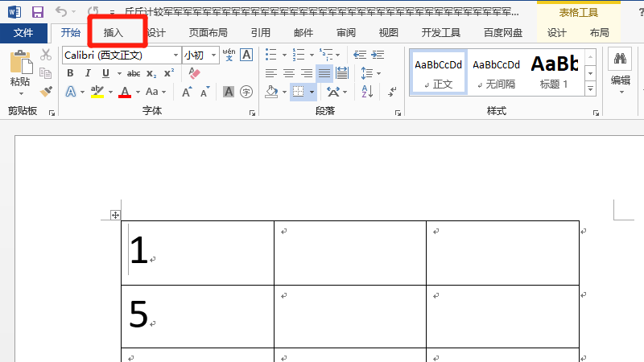Click the Enclosed Character 字 icon

(246, 92)
